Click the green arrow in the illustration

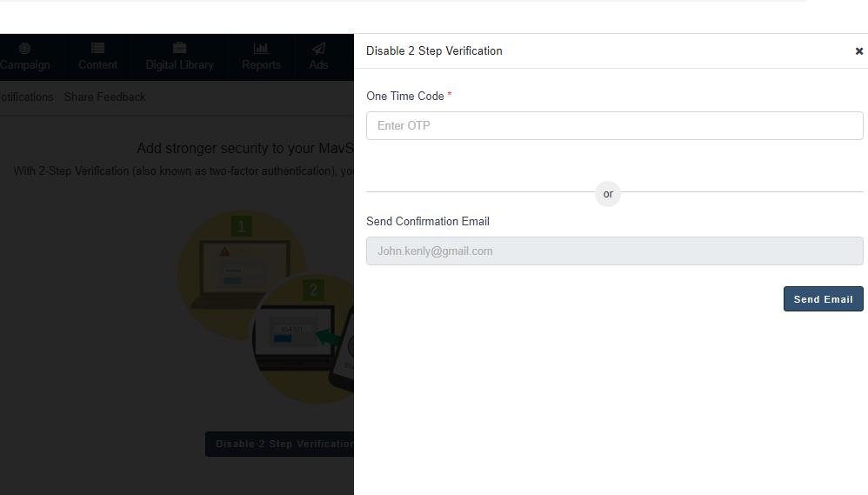click(x=328, y=336)
